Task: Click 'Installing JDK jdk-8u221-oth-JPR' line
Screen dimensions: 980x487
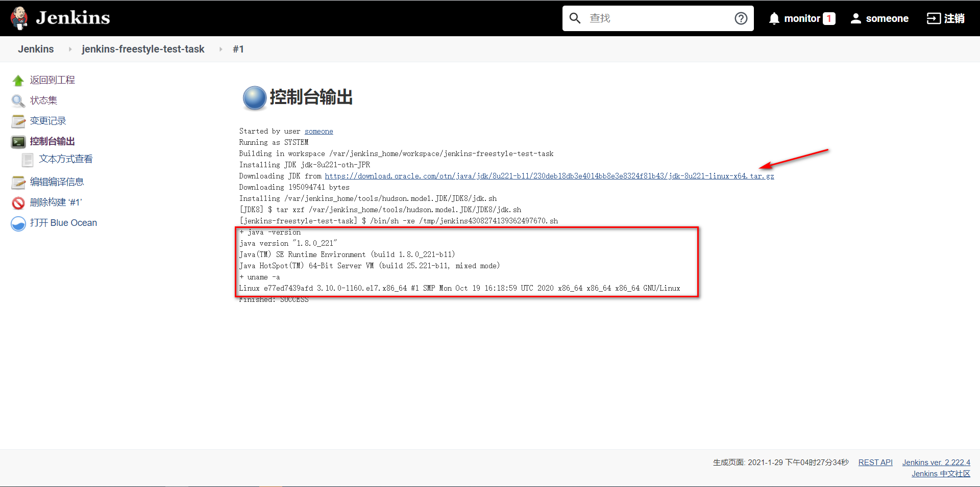Action: [305, 165]
